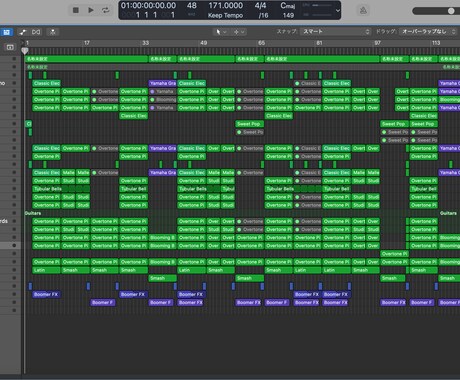Click bar 113 in the ruler
The image size is (460, 380).
click(436, 43)
